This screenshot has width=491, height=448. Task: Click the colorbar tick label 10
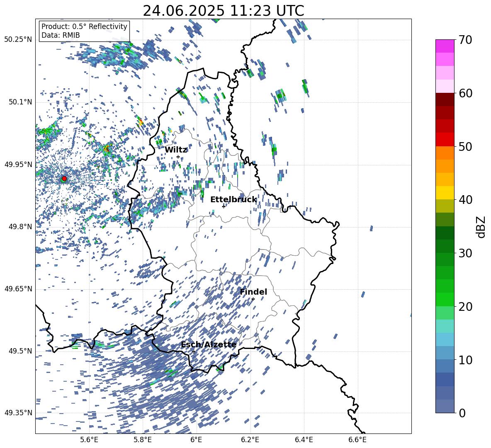tap(465, 360)
